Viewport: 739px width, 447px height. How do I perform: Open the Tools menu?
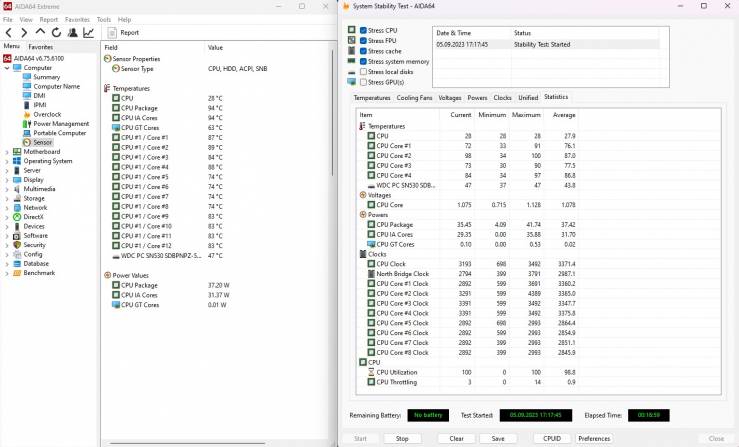click(x=104, y=19)
